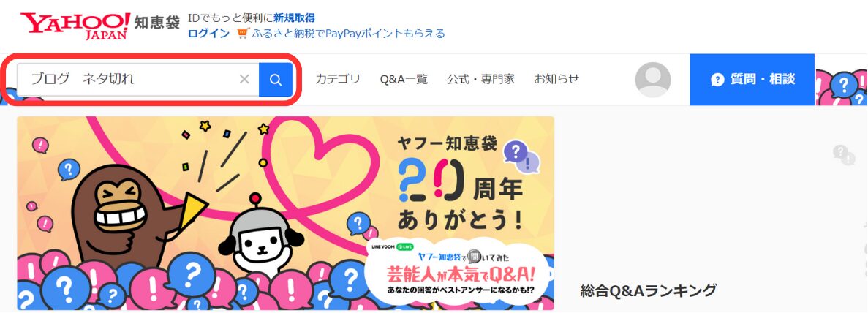Open the 公式・専門家 menu item
Image resolution: width=868 pixels, height=313 pixels.
(480, 79)
